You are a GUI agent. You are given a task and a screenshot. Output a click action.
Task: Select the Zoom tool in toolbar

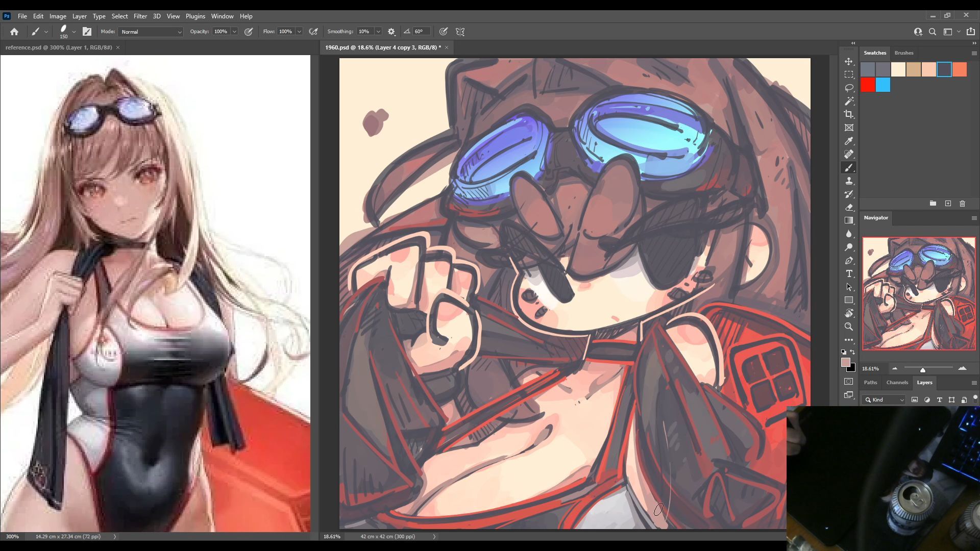[x=849, y=327]
